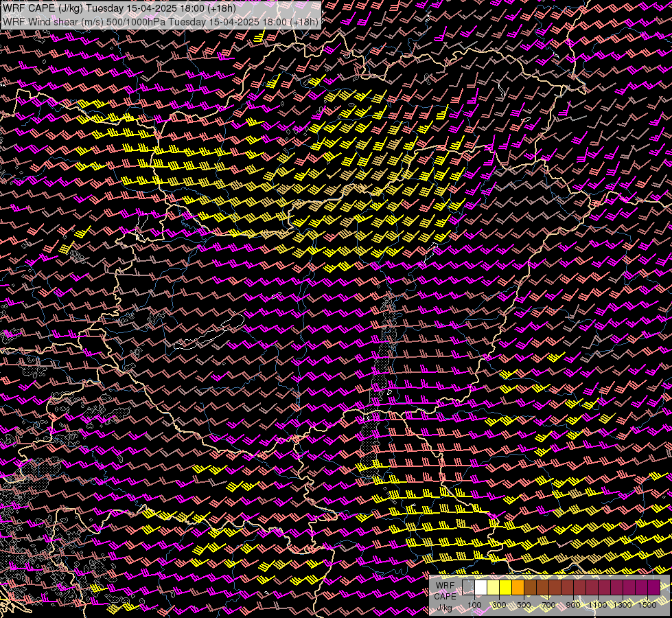The height and width of the screenshot is (618, 672).
Task: Click the legend value 700
Action: 548,605
